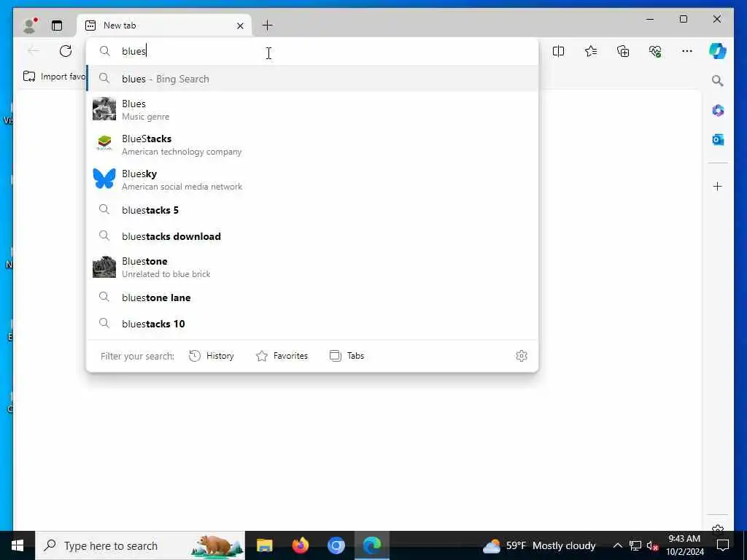Open the notifications action center icon

pyautogui.click(x=723, y=545)
